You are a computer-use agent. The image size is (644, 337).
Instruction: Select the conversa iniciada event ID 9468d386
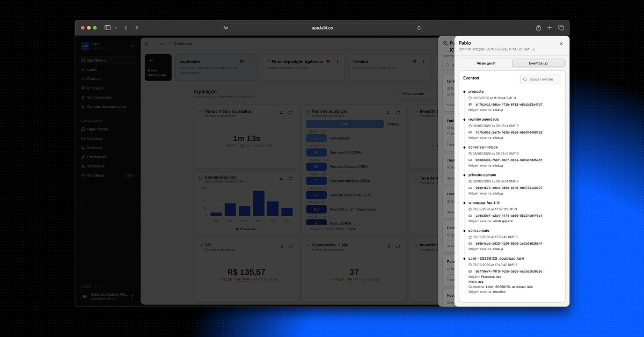[x=509, y=160]
